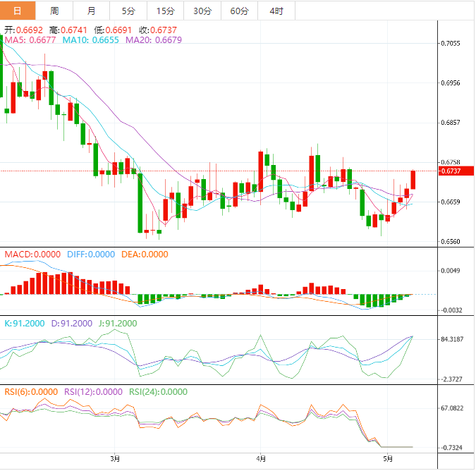The image size is (476, 471).
Task: Open the 5分 timeframe tab
Action: pos(128,11)
